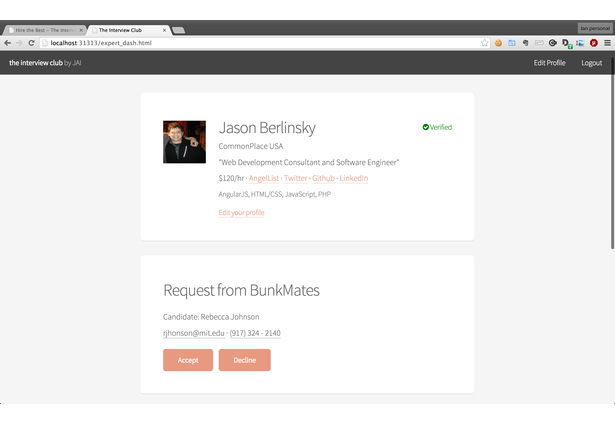615x424 pixels.
Task: Click Logout in the navbar
Action: pyautogui.click(x=591, y=63)
